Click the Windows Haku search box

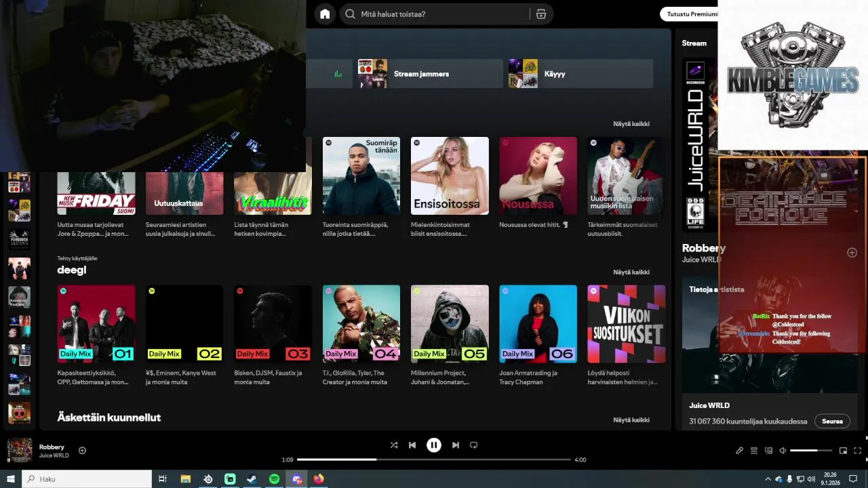[87, 479]
